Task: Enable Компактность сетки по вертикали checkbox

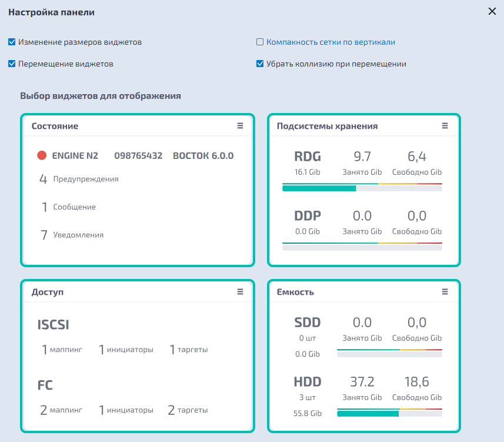Action: coord(260,42)
